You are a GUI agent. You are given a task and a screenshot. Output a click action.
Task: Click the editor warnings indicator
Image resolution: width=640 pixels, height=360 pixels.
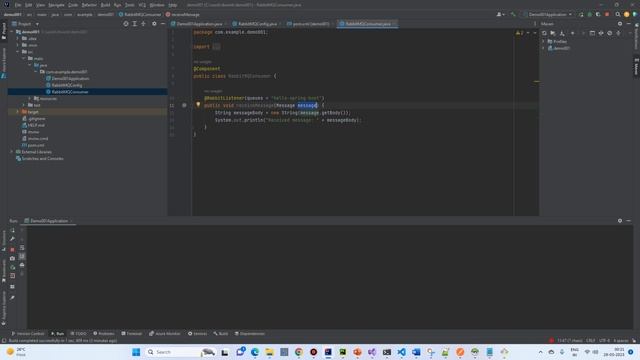[520, 33]
